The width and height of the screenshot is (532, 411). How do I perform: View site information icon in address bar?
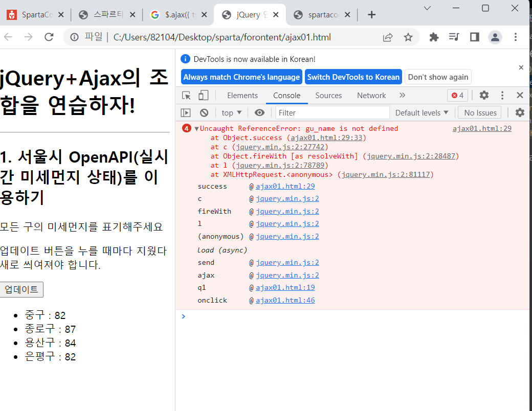[74, 37]
